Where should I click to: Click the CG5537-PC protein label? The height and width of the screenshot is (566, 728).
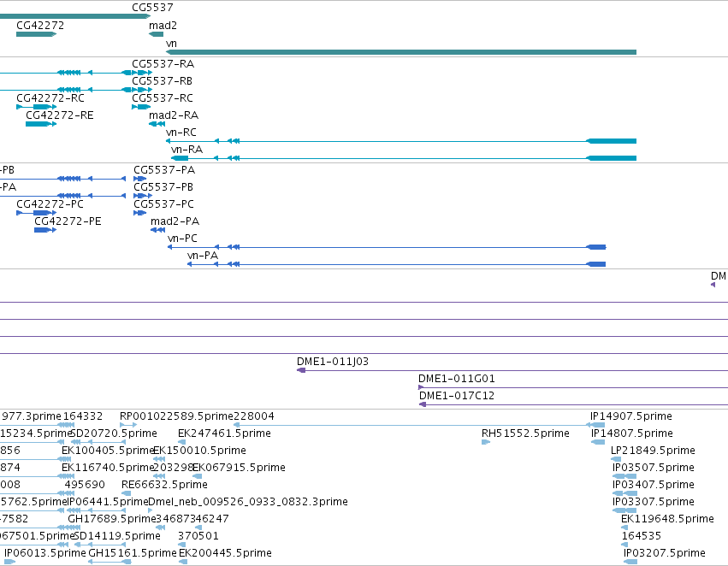[x=163, y=204]
